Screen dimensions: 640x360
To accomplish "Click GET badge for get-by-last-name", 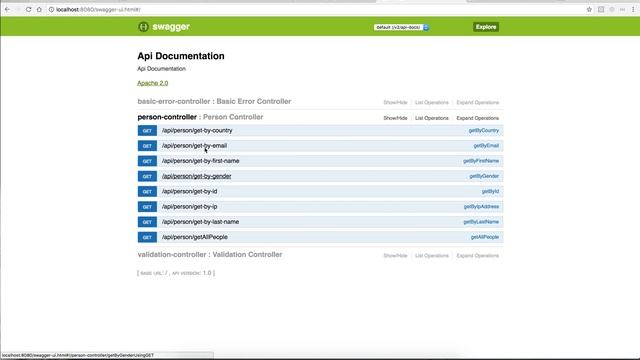I will tap(147, 222).
